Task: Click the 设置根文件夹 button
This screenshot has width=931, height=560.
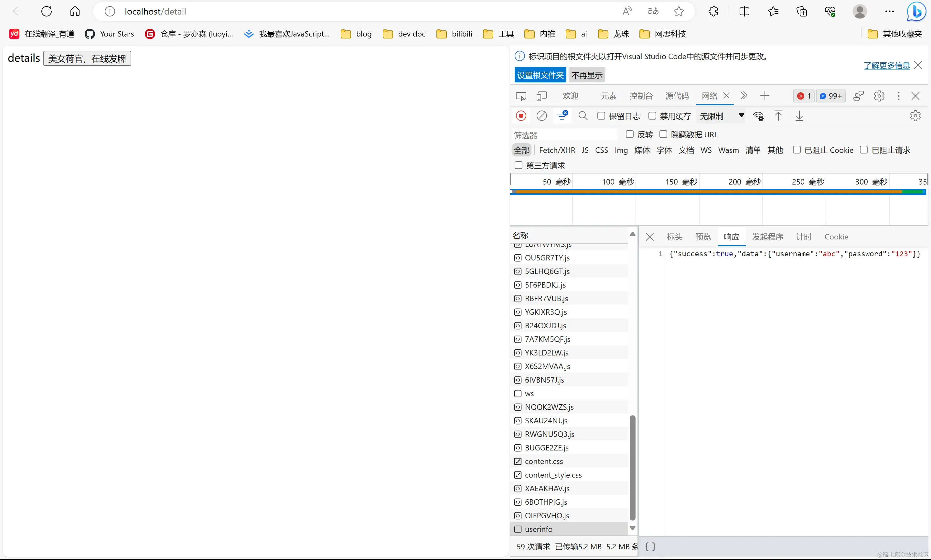Action: click(540, 75)
